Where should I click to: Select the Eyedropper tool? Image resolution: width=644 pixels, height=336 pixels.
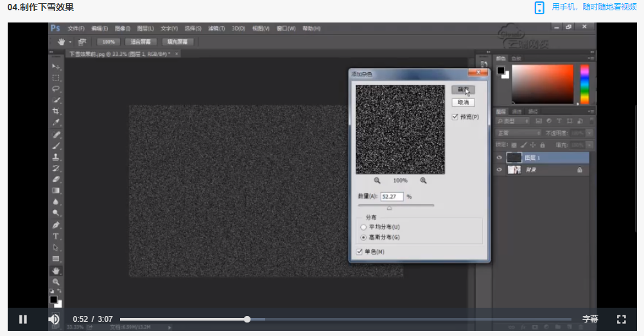click(56, 123)
